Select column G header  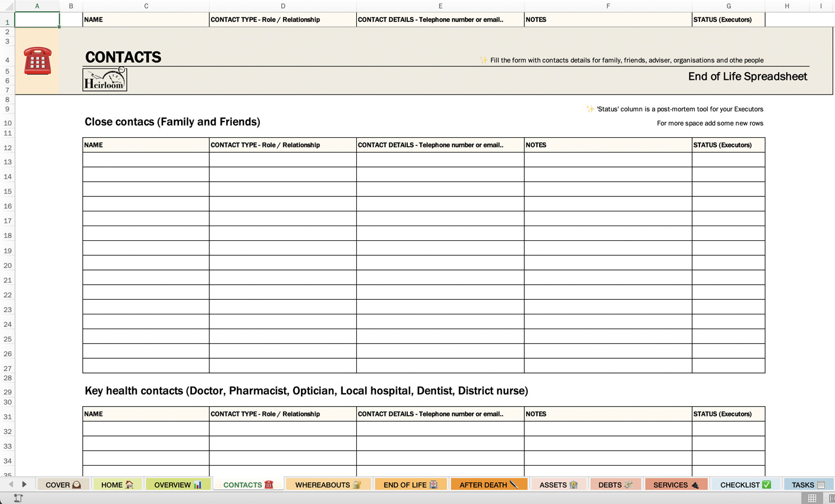(x=728, y=6)
